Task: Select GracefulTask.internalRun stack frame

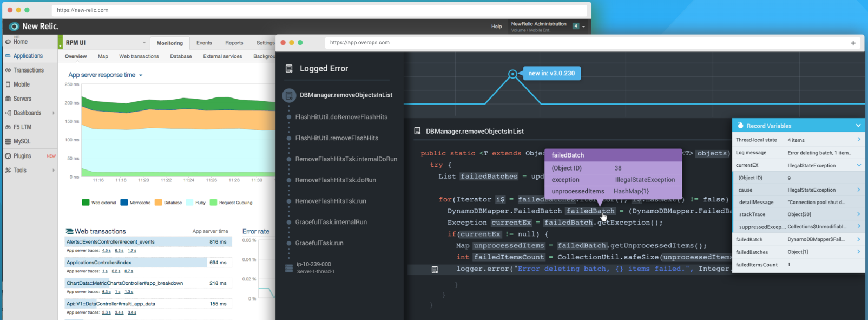Action: coord(331,222)
